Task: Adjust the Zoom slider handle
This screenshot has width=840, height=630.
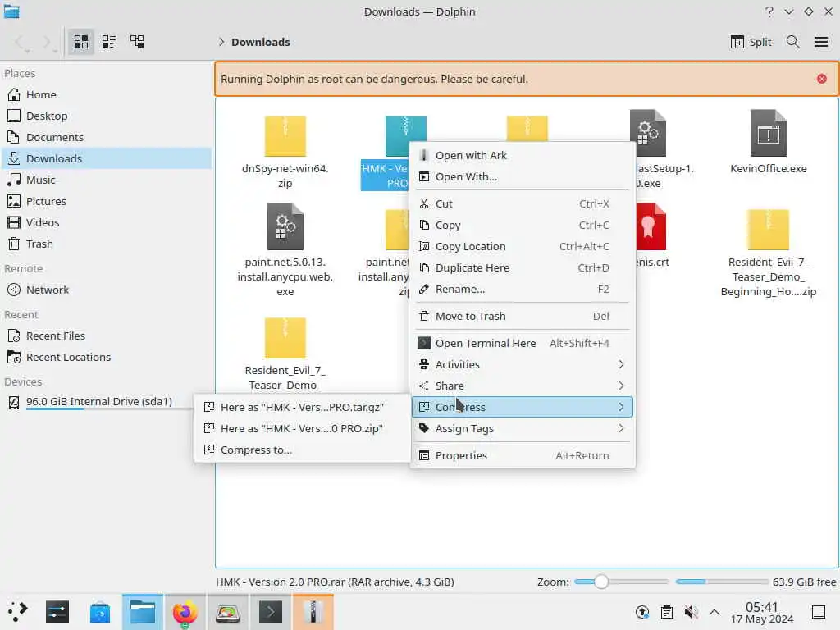Action: tap(601, 582)
